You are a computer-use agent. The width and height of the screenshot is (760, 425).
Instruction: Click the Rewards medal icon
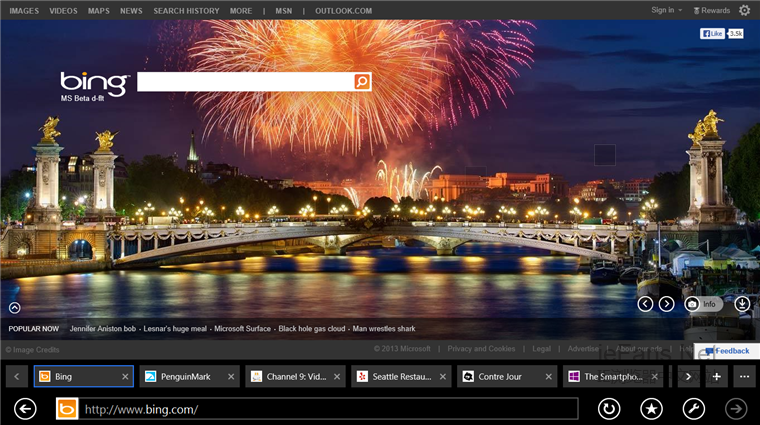[696, 11]
